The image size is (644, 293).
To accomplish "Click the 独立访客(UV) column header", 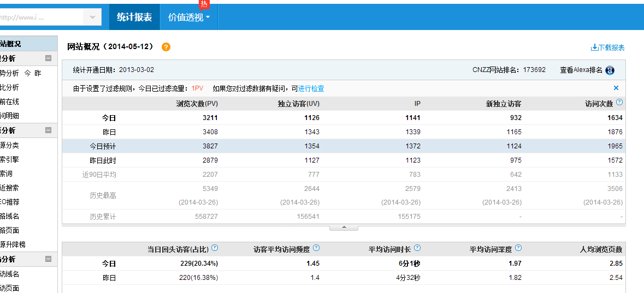I will (299, 104).
